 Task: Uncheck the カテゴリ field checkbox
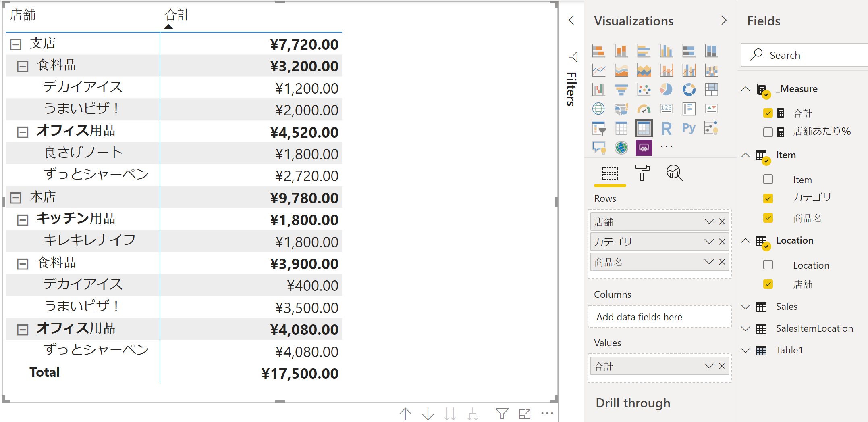(x=768, y=198)
